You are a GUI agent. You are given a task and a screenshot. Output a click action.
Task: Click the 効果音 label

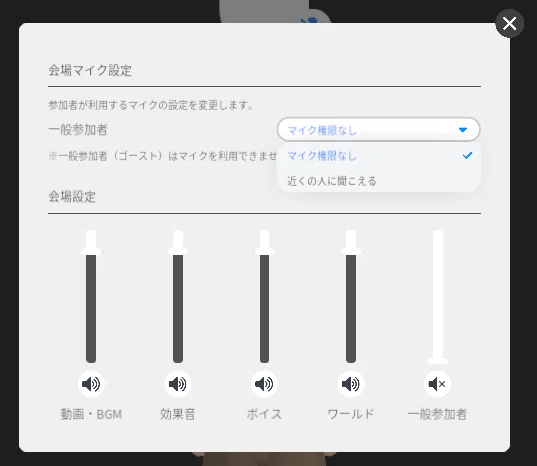(178, 414)
